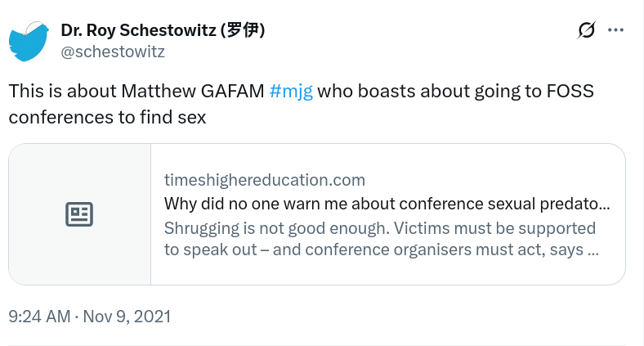Click the 'Nov 9, 2021' date
The image size is (644, 346).
click(127, 317)
